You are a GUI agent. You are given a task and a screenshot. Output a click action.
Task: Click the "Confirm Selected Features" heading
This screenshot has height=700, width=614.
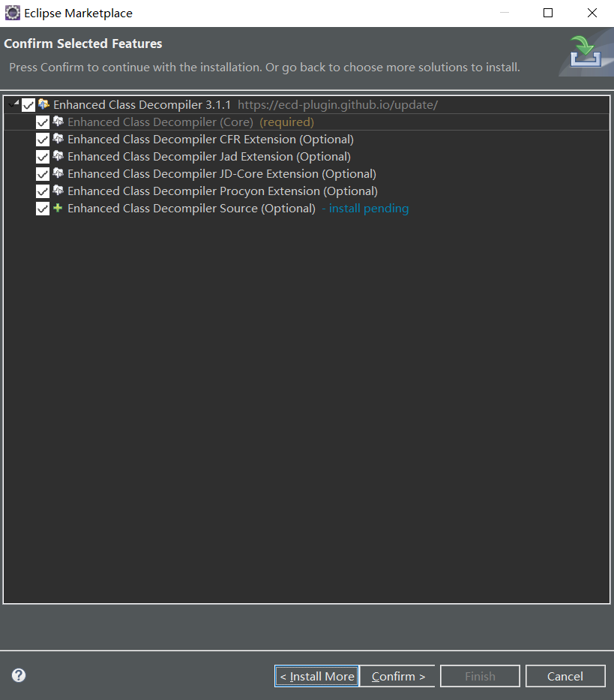pyautogui.click(x=83, y=44)
